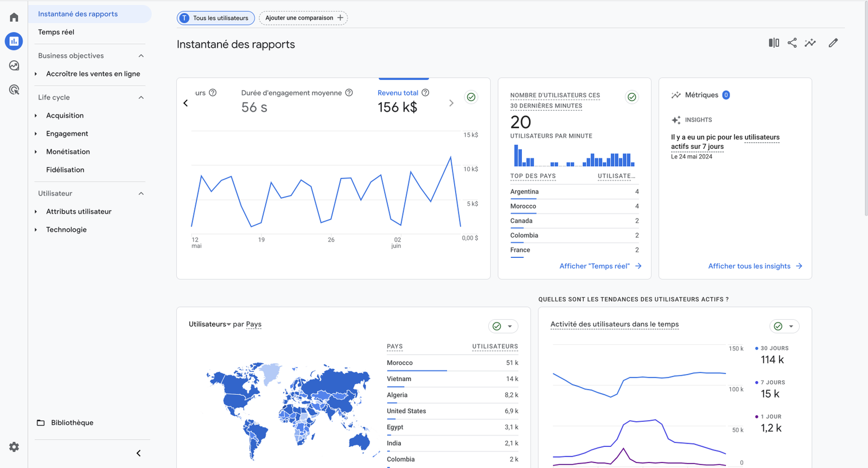Image resolution: width=868 pixels, height=468 pixels.
Task: Expand the Acquisition item
Action: pyautogui.click(x=36, y=116)
